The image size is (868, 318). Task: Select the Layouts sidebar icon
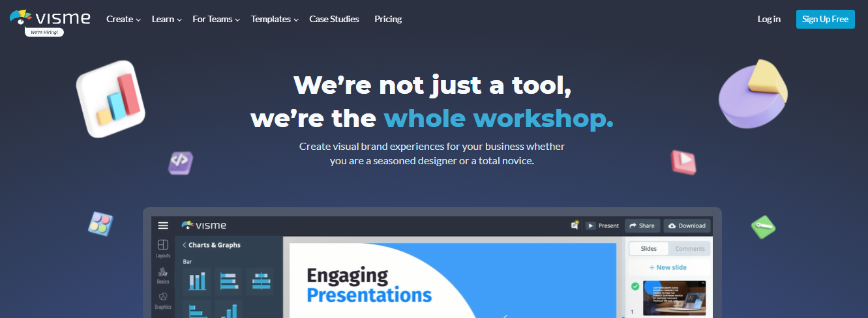[163, 249]
